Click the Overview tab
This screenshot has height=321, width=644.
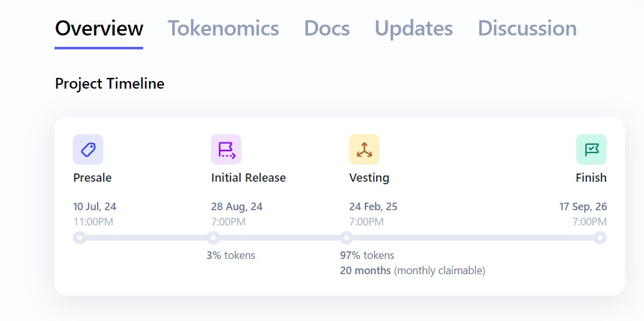tap(99, 28)
